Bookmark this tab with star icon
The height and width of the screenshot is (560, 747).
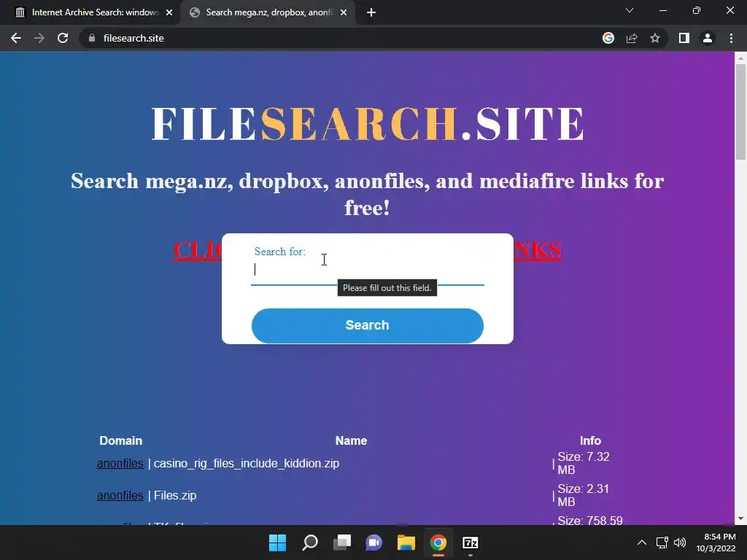point(655,38)
